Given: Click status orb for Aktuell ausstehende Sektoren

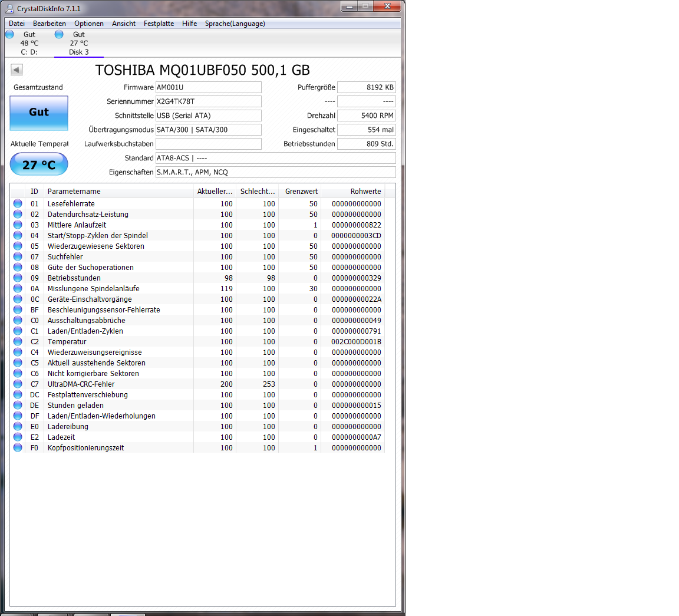Looking at the screenshot, I should (x=18, y=363).
